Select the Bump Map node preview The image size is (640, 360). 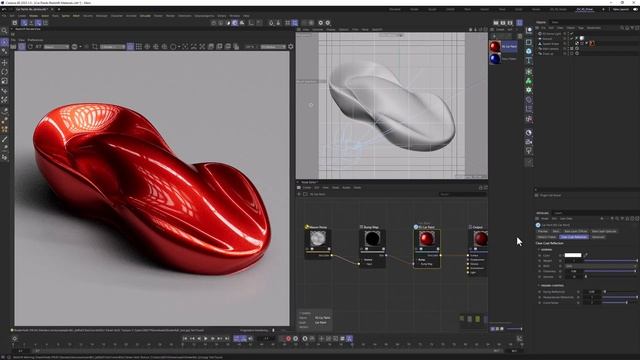(372, 239)
